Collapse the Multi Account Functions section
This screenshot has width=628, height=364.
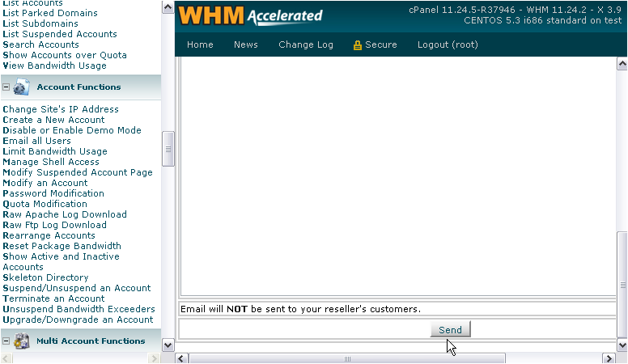point(6,341)
